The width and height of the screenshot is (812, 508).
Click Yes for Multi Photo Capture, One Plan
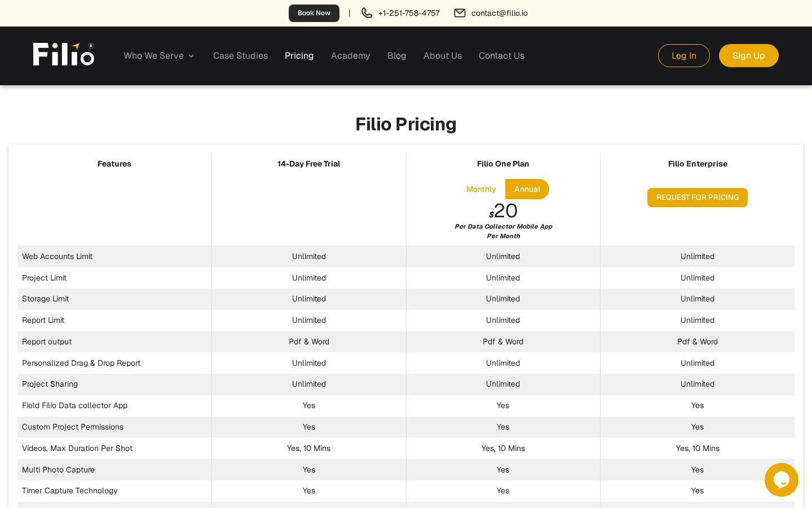(x=503, y=470)
